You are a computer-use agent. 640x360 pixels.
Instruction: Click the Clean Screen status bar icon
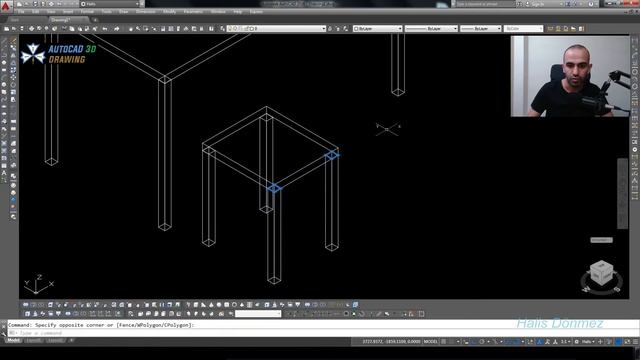[627, 342]
